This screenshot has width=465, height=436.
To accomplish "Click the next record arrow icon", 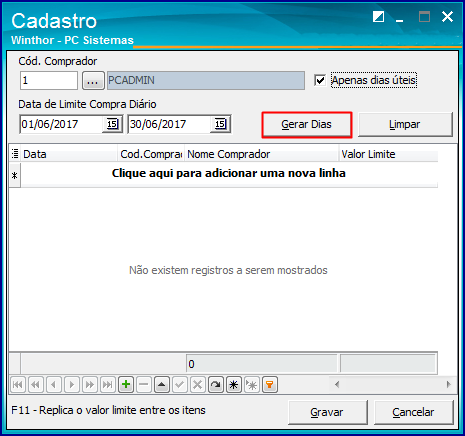I will pyautogui.click(x=72, y=385).
